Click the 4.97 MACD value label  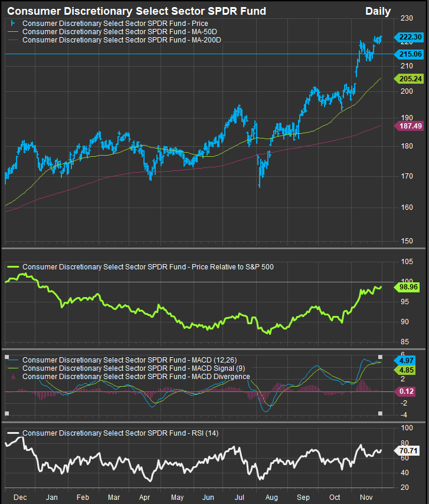[x=405, y=361]
